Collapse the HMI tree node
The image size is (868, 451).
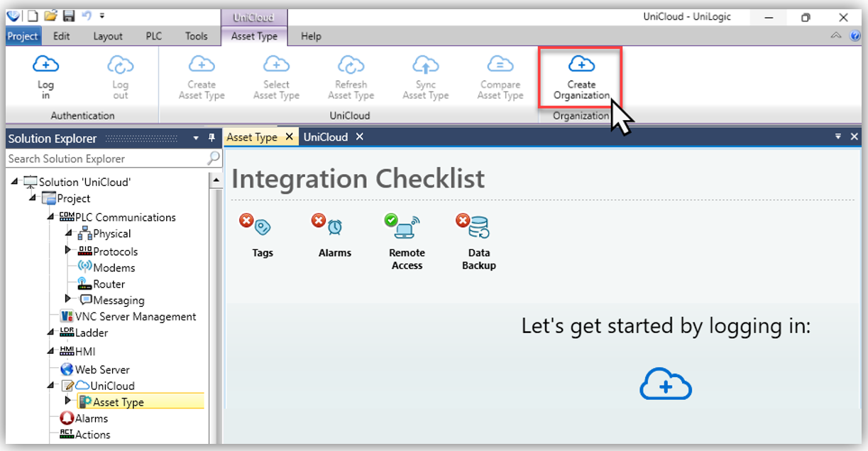[52, 351]
